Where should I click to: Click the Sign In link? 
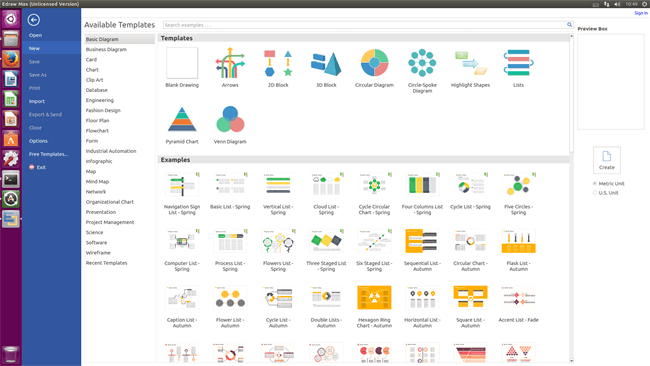click(x=640, y=13)
